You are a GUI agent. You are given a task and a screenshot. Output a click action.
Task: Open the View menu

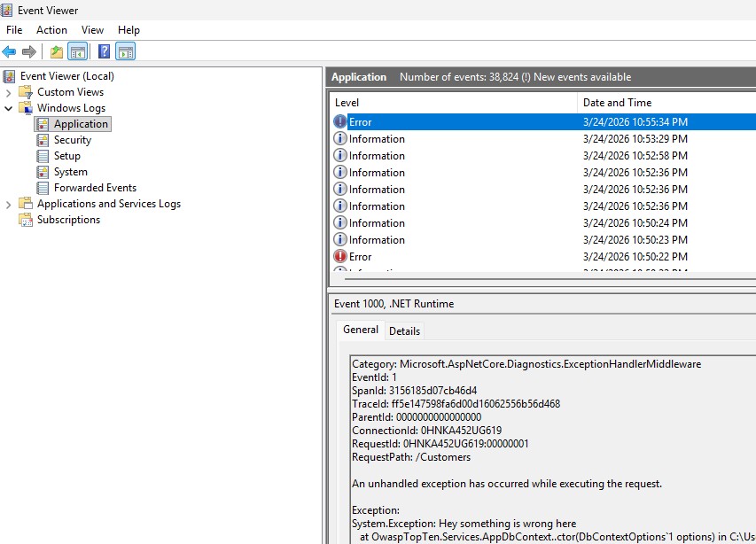(x=92, y=30)
